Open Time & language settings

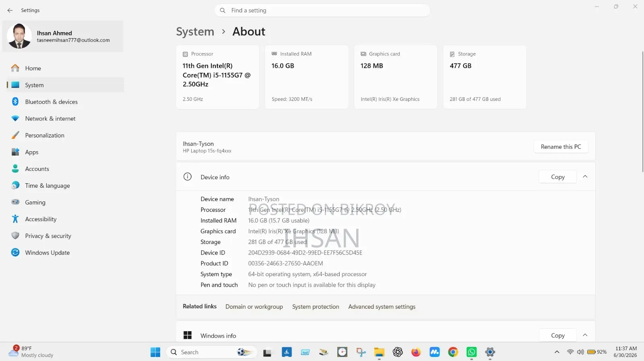[x=65, y=186]
